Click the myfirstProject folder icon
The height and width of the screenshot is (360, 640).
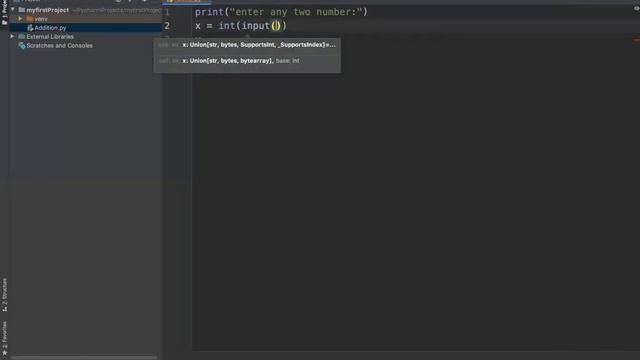[x=22, y=10]
